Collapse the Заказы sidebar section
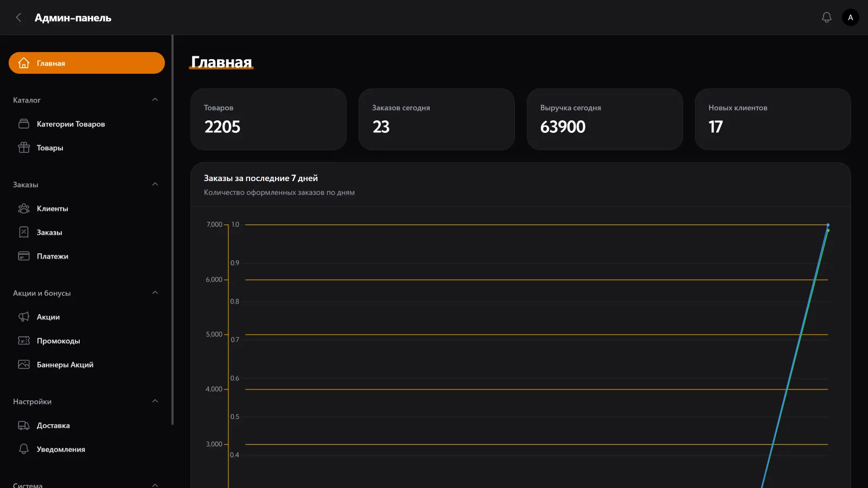Viewport: 868px width, 488px height. tap(155, 184)
